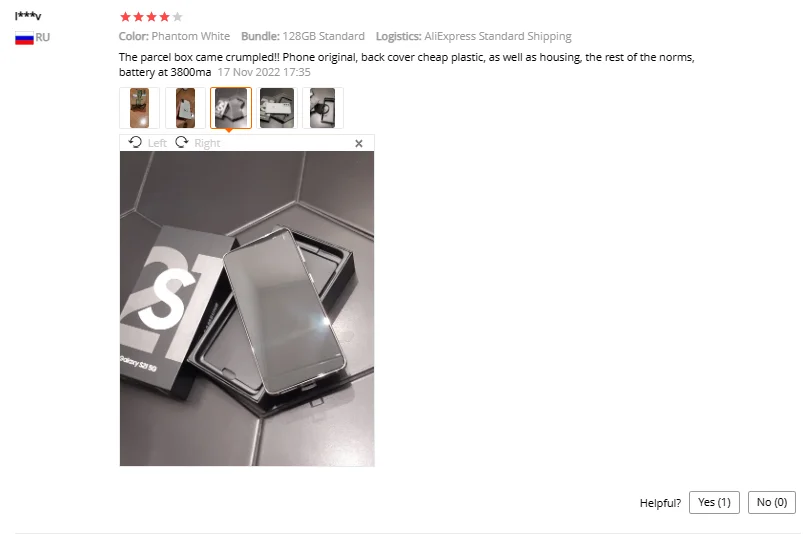Open the fourth white phone thumbnail
Screen dimensions: 804x534
point(277,108)
